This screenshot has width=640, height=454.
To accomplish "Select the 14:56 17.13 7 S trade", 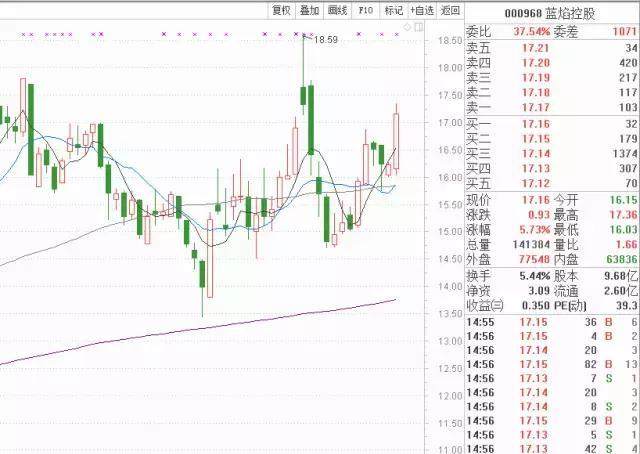I will pos(552,378).
